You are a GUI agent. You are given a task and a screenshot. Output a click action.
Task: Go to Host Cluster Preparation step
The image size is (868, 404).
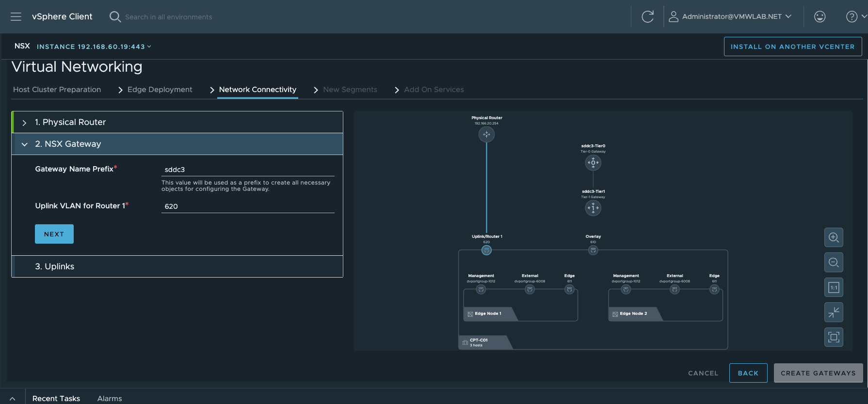(x=57, y=90)
